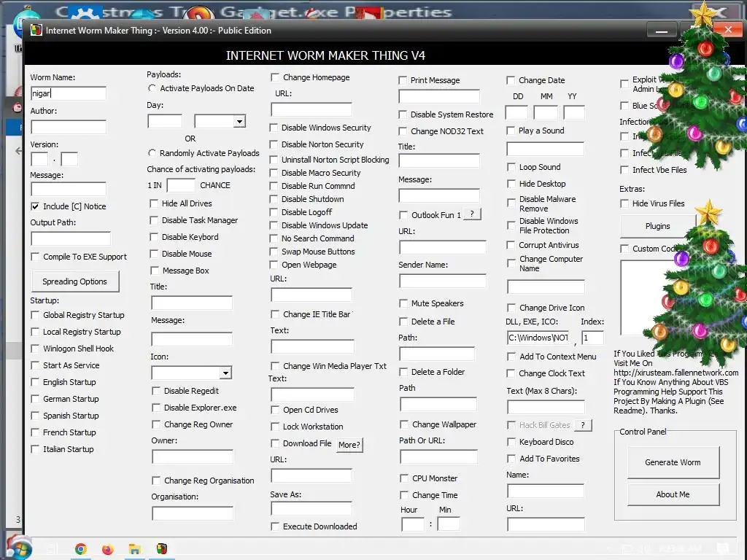747x560 pixels.
Task: Check the Add To Context Menu option
Action: 511,357
